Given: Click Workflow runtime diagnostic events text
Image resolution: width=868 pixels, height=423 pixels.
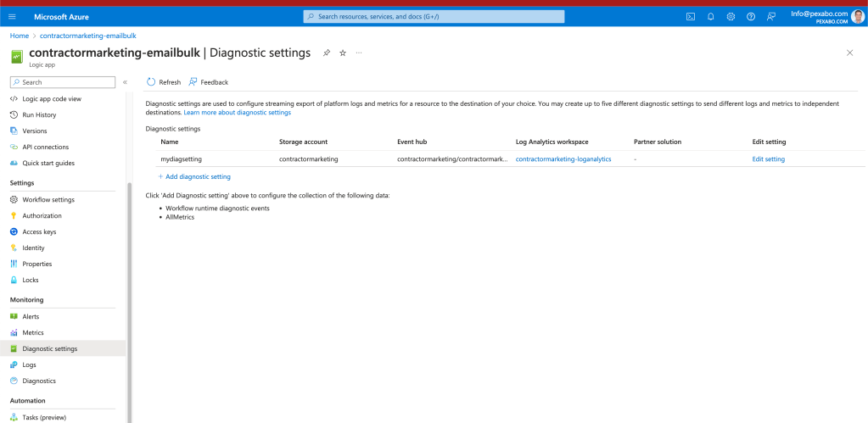Looking at the screenshot, I should [x=217, y=209].
